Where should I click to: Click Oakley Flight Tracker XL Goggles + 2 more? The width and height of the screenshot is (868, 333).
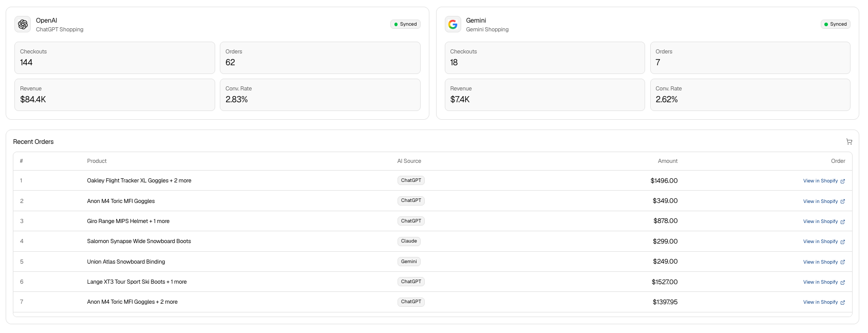pos(139,181)
